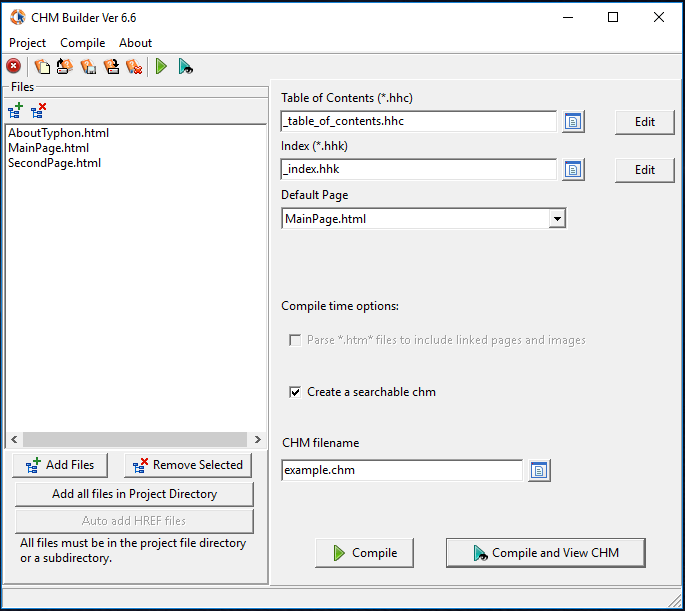Image resolution: width=685 pixels, height=612 pixels.
Task: Click the Close Project red-X book icon
Action: 134,66
